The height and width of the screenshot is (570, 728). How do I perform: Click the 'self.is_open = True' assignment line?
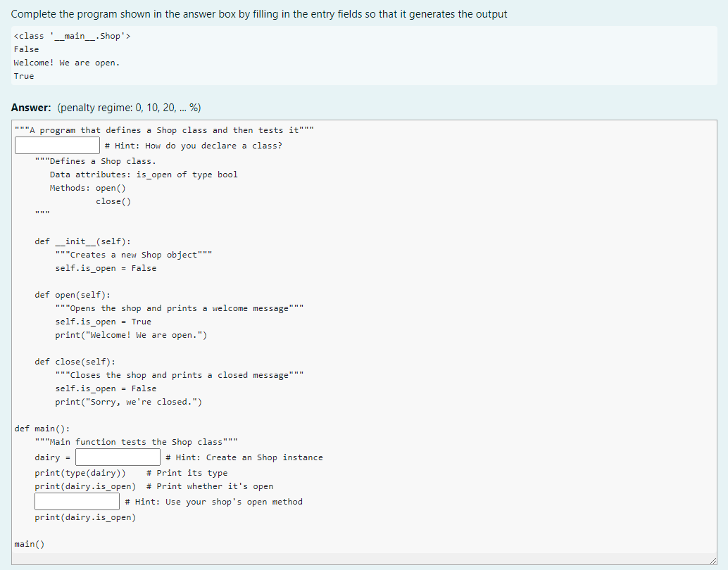(98, 321)
